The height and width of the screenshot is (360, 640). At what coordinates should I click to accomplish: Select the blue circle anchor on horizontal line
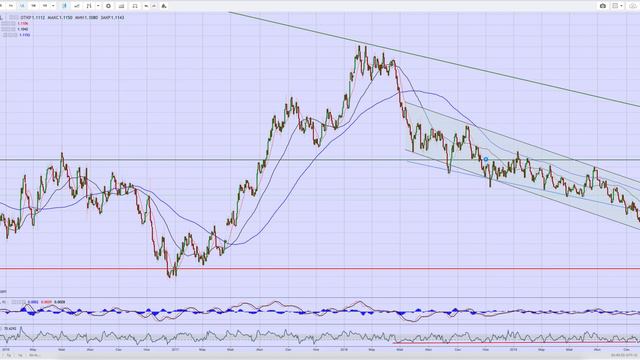tap(486, 159)
